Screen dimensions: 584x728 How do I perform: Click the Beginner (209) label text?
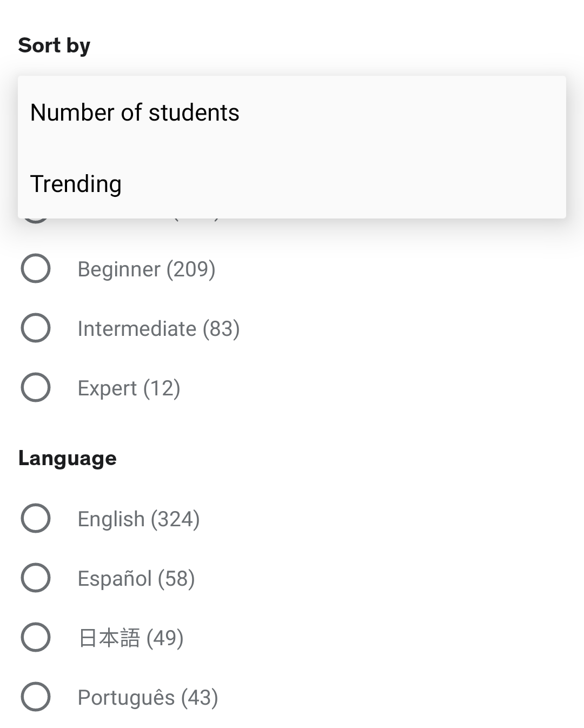(147, 269)
